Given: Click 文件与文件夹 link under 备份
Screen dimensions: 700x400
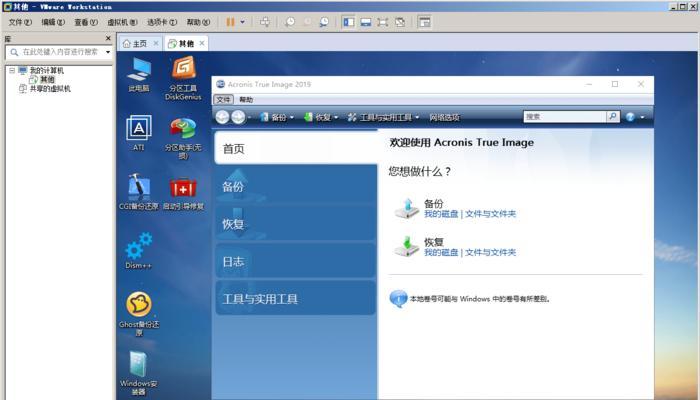Looking at the screenshot, I should coord(490,214).
